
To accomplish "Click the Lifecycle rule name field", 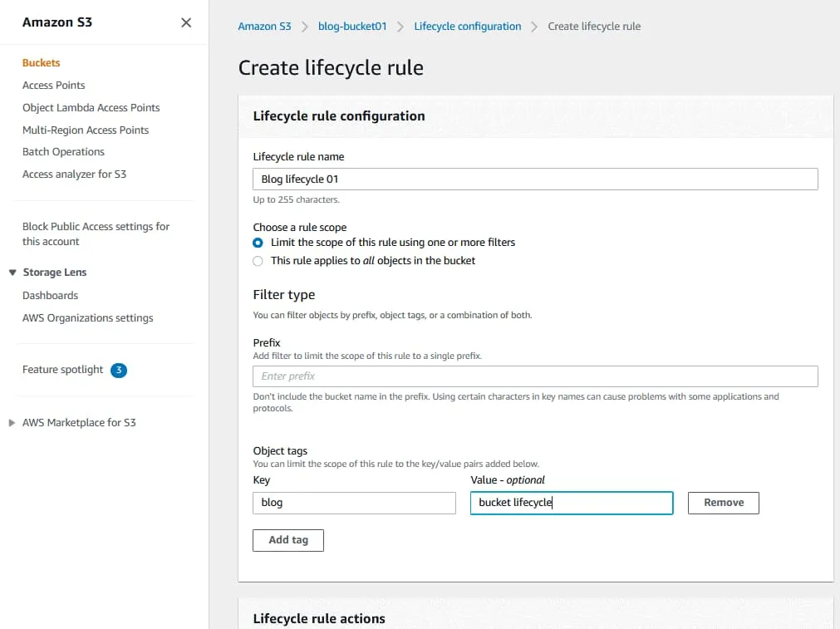I will (x=535, y=179).
